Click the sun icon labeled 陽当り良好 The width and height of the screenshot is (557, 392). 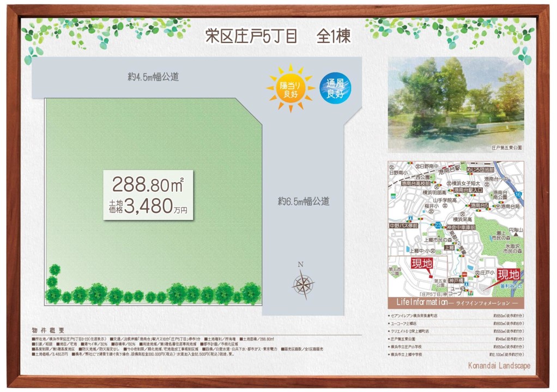click(290, 88)
